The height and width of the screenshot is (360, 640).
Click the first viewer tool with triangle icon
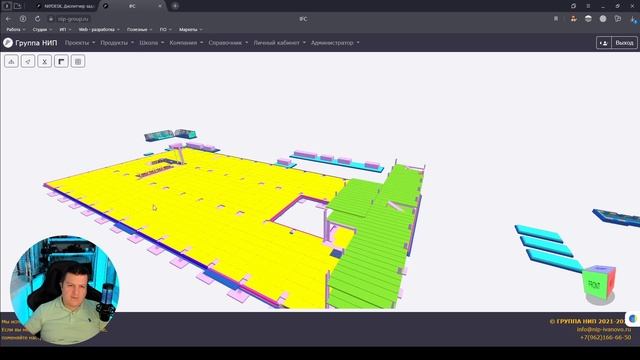coord(11,62)
